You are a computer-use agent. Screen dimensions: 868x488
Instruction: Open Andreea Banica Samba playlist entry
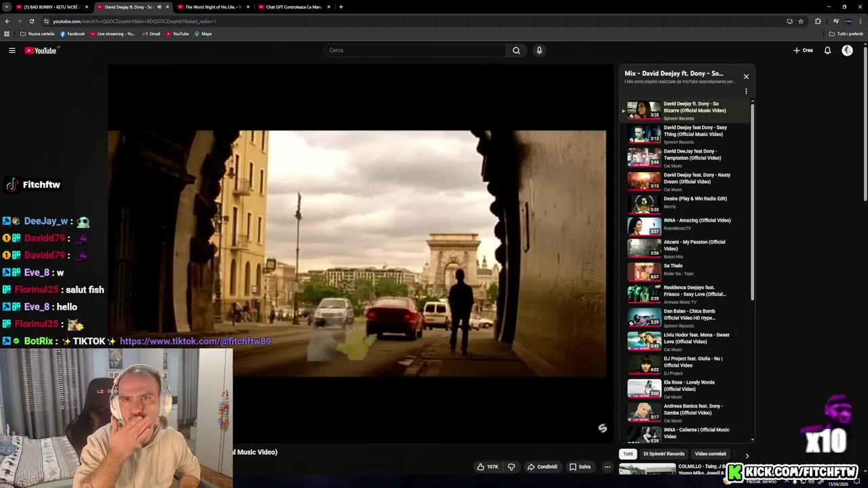pos(685,412)
